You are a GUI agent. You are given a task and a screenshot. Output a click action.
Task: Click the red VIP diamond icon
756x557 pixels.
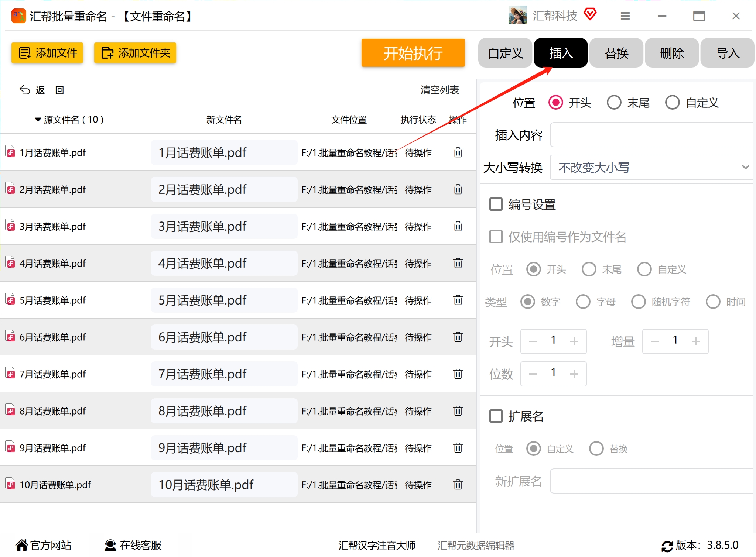click(x=590, y=15)
